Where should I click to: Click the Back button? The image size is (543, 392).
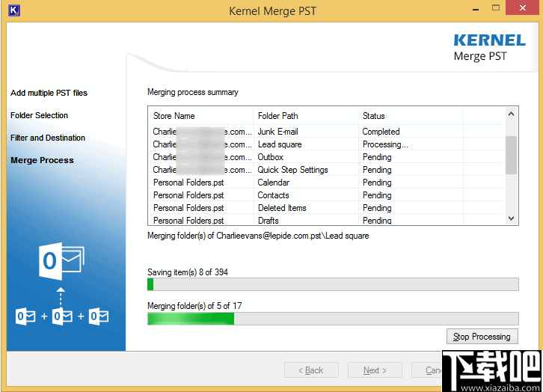click(311, 370)
